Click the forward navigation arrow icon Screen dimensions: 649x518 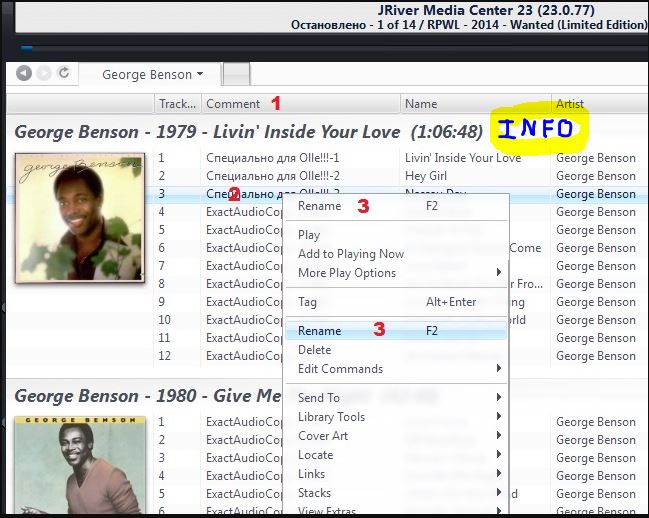[x=43, y=73]
